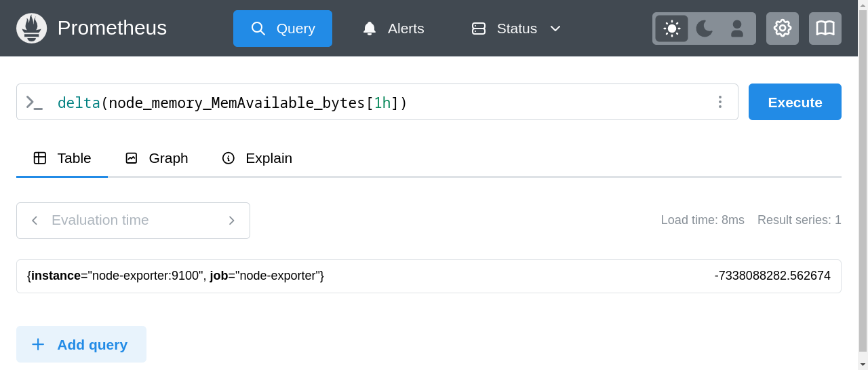868x370 pixels.
Task: Click the prompt icon in the query box
Action: tap(34, 103)
